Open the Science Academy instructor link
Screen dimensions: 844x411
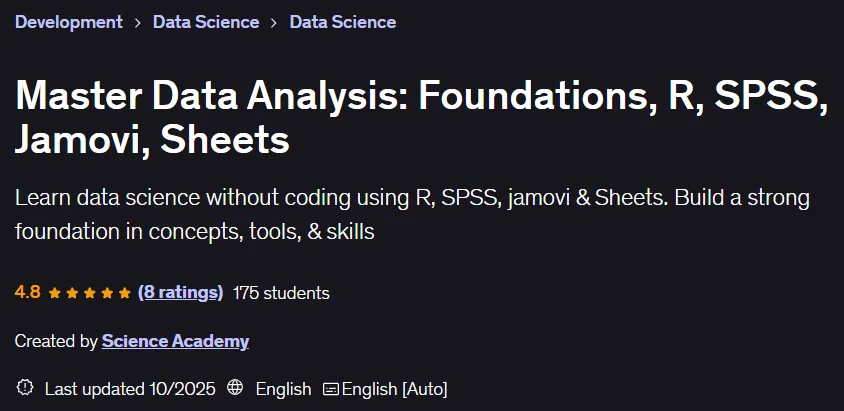175,341
